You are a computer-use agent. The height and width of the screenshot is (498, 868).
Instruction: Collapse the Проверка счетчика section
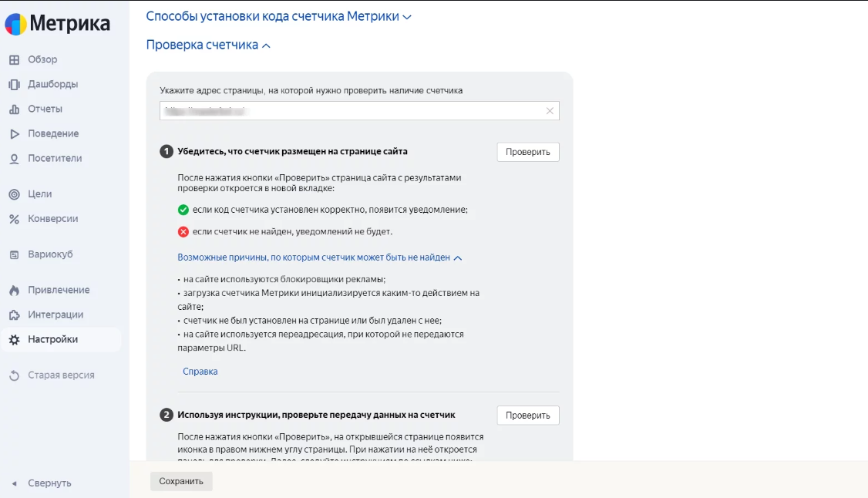[x=208, y=45]
